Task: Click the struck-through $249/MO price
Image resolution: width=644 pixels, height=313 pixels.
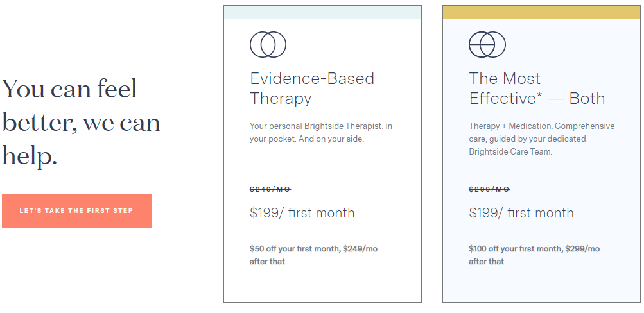Action: coord(270,189)
